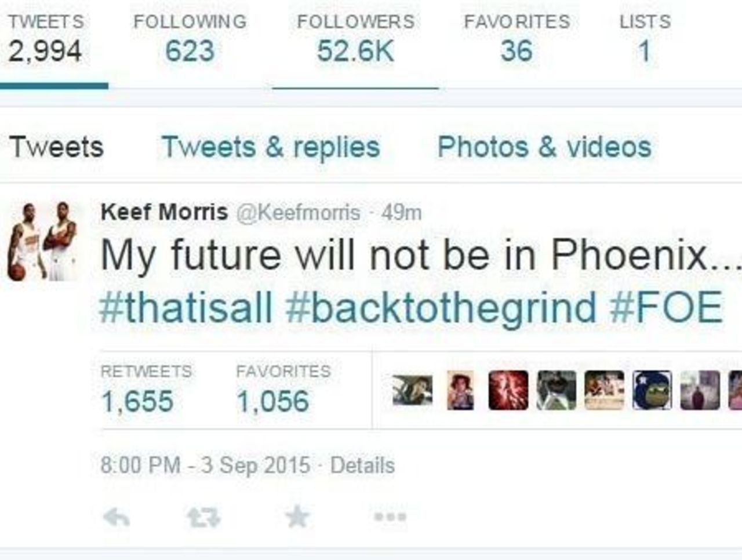Open the #FOE hashtag
742x560 pixels.
click(x=667, y=307)
